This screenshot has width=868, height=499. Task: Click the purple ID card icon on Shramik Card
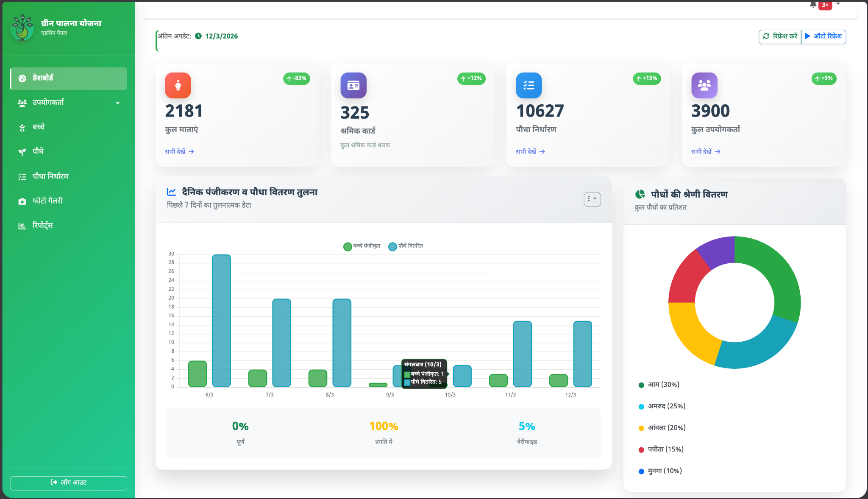pos(353,86)
